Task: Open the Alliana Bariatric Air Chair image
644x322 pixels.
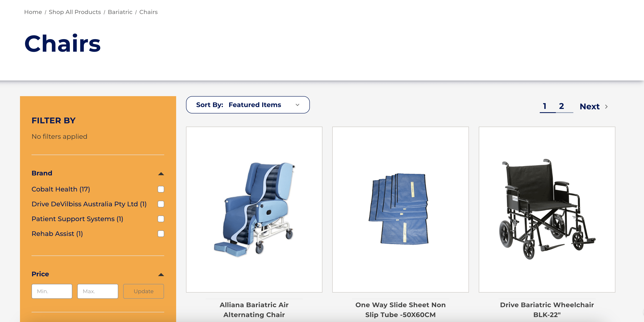Action: (254, 209)
